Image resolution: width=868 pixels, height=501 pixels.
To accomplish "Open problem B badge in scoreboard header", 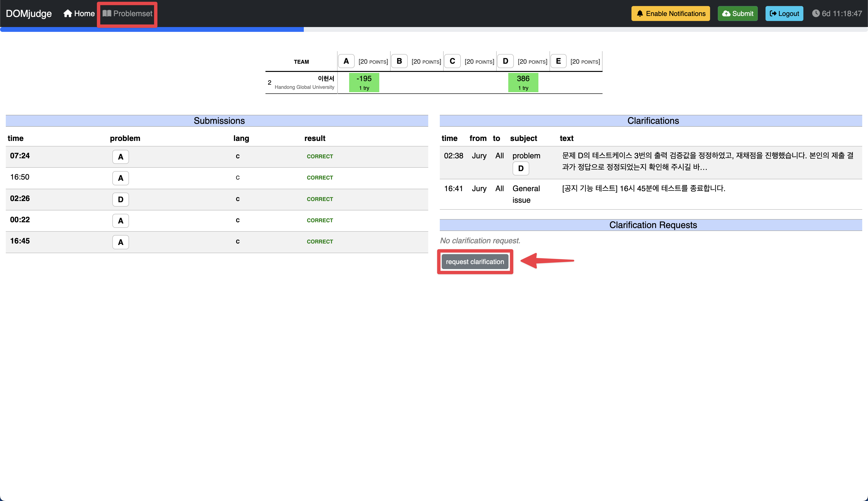I will (399, 61).
